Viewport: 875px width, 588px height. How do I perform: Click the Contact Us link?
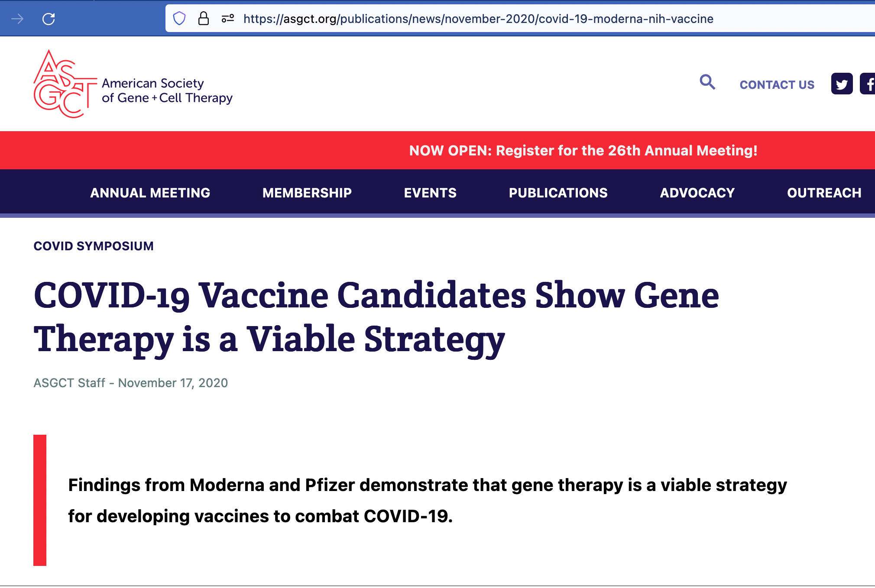pyautogui.click(x=777, y=84)
